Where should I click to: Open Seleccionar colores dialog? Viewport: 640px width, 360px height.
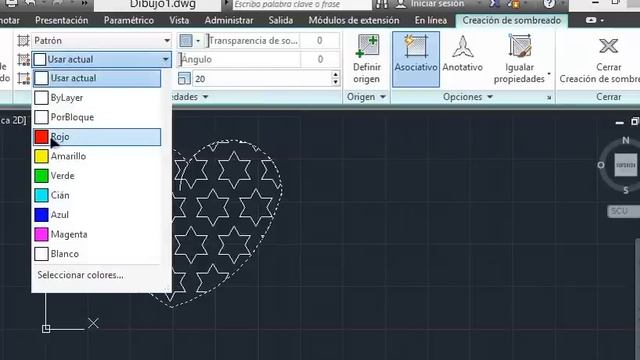coord(80,275)
